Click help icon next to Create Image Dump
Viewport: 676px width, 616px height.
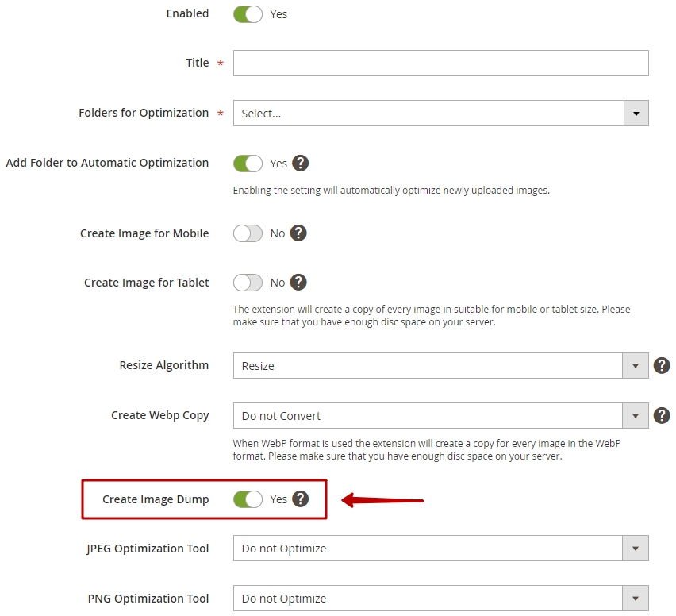pyautogui.click(x=300, y=499)
